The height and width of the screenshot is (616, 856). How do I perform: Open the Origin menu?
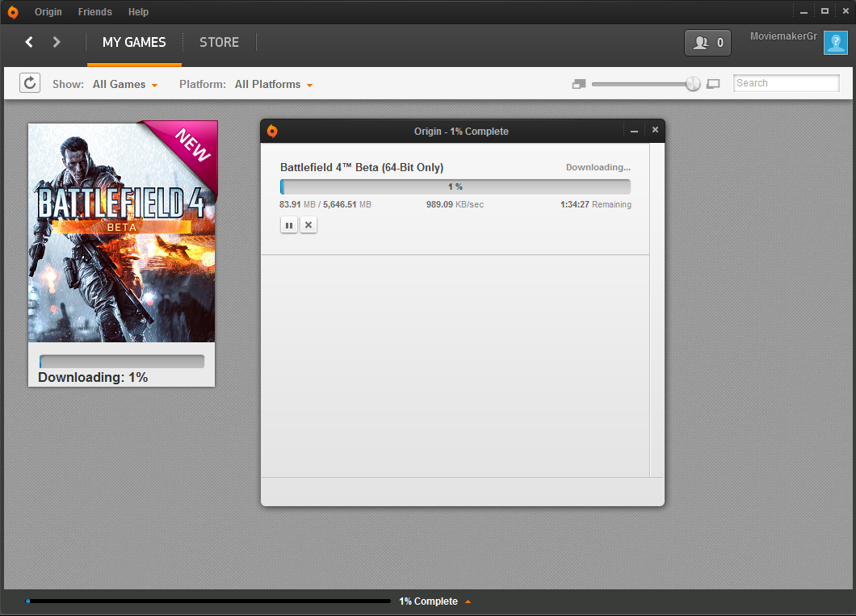[x=48, y=12]
